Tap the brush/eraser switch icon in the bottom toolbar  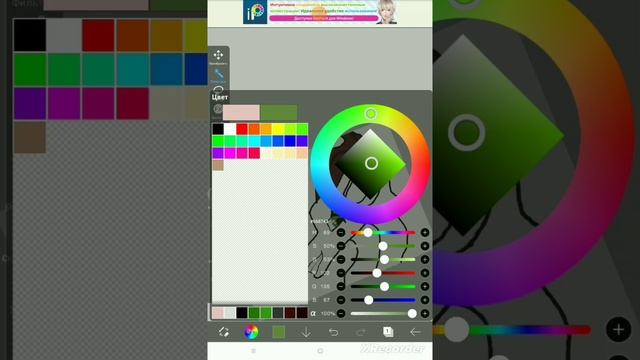coord(223,332)
